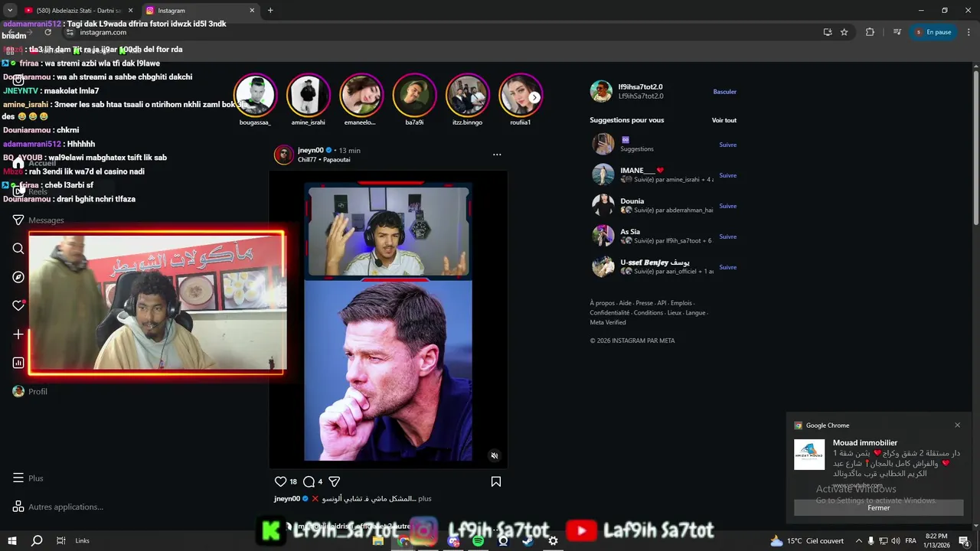Screen dimensions: 980x551
Task: Click Basculer to switch accounts
Action: pyautogui.click(x=724, y=91)
